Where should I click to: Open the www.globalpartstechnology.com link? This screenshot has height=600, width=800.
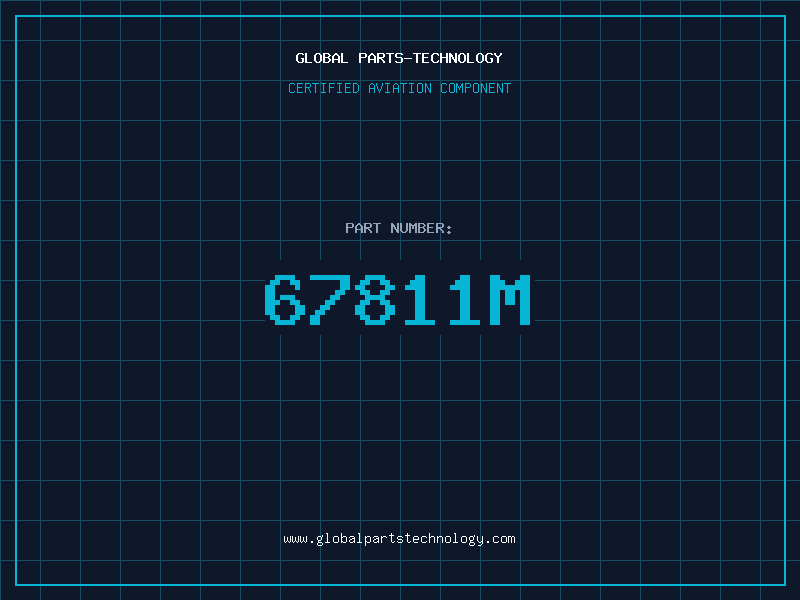point(399,539)
